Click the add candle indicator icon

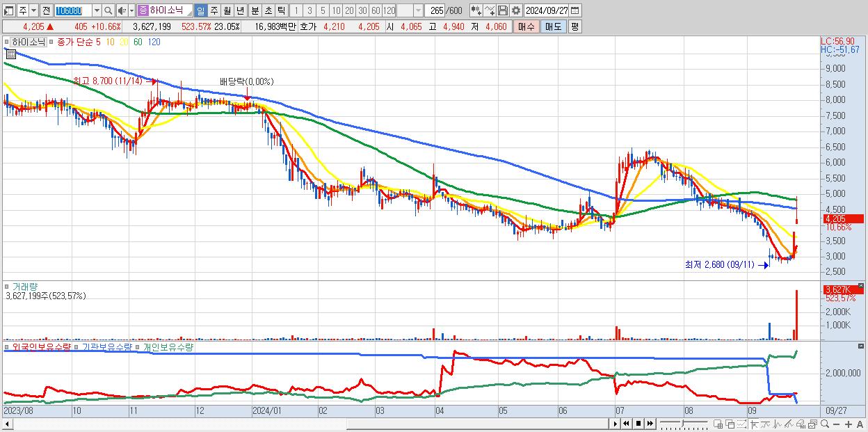pyautogui.click(x=476, y=10)
